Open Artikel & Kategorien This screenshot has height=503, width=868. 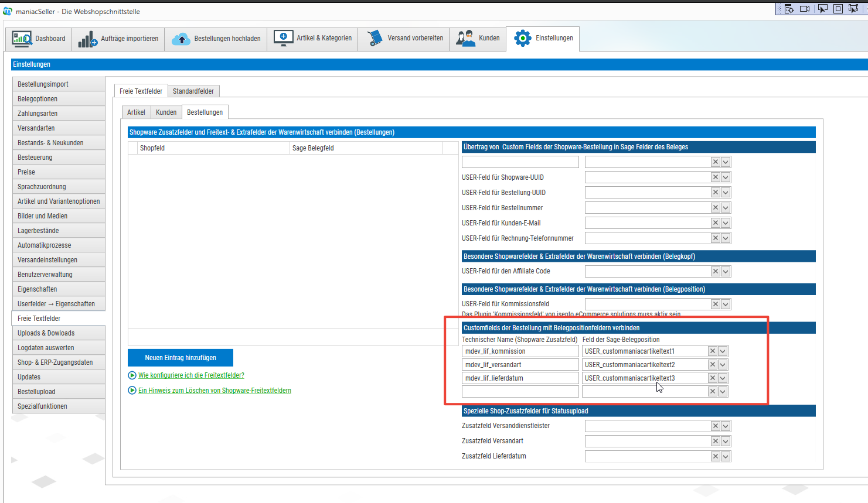tap(312, 39)
